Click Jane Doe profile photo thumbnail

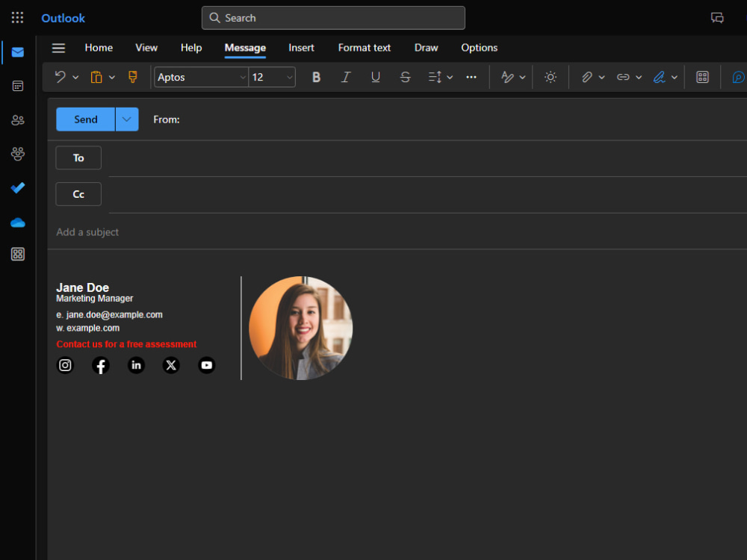point(300,328)
